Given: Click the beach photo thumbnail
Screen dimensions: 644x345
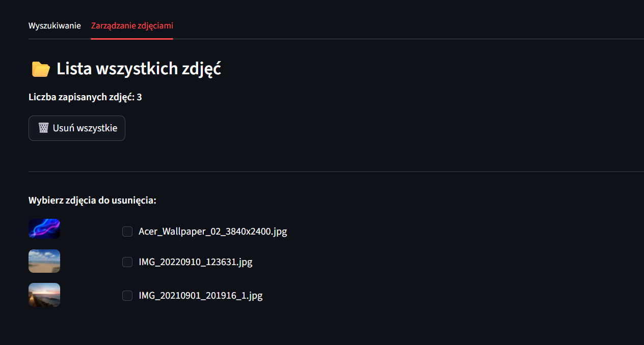Looking at the screenshot, I should pyautogui.click(x=44, y=261).
